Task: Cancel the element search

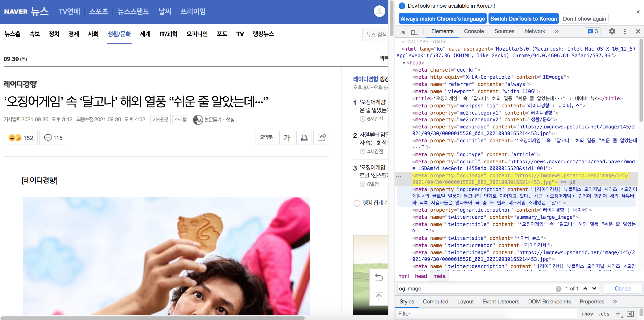Action: [623, 288]
